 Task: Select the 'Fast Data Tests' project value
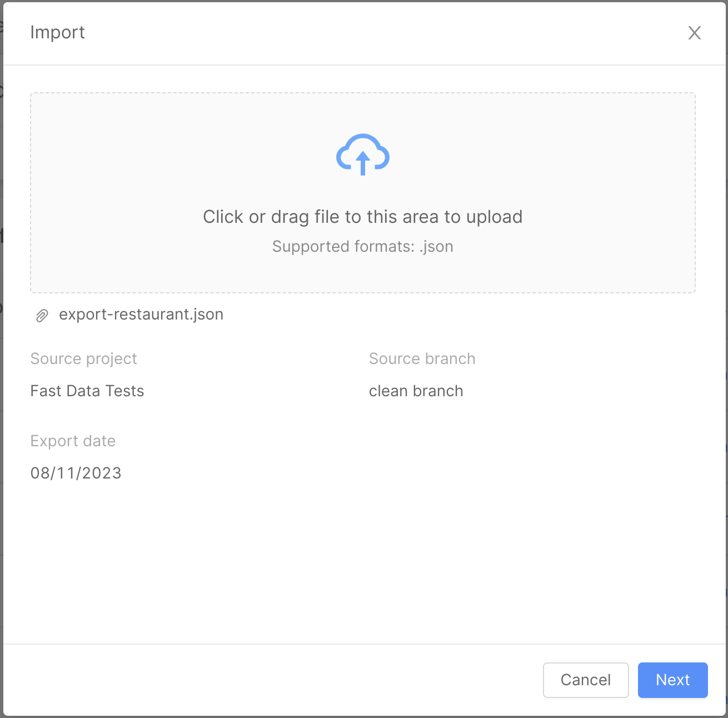click(x=87, y=391)
